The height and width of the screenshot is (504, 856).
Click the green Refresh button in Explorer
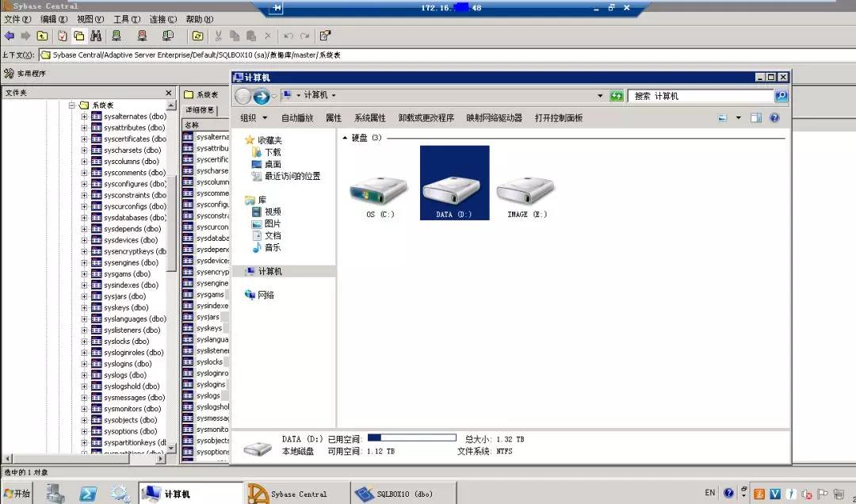(x=617, y=96)
